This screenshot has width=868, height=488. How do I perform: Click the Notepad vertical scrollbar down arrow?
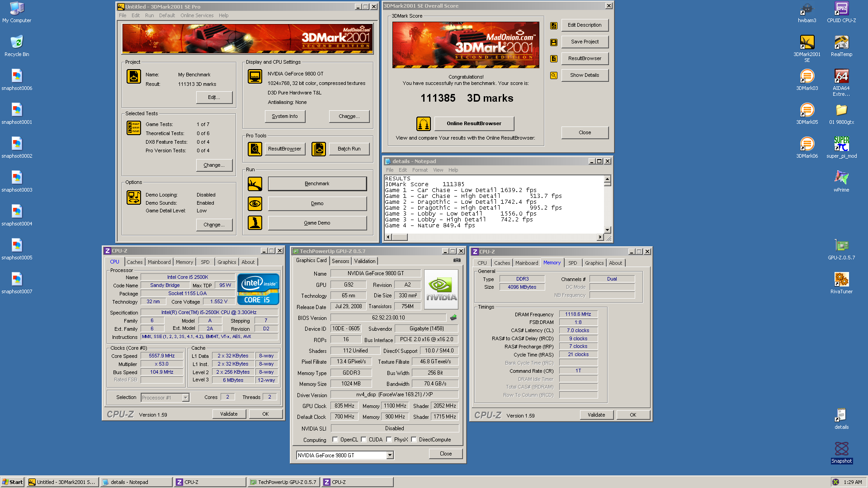[x=608, y=230]
